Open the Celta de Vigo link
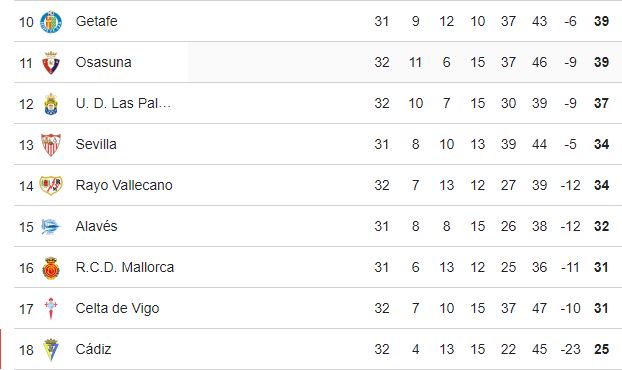This screenshot has height=370, width=622. [117, 308]
